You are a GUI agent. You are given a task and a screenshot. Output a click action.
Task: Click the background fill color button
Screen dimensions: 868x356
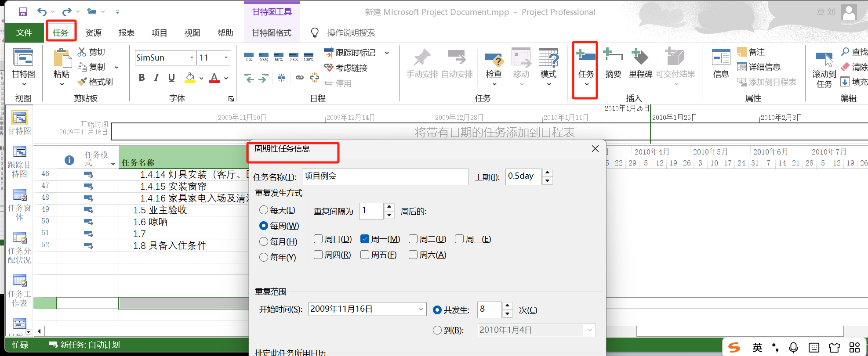tap(190, 78)
